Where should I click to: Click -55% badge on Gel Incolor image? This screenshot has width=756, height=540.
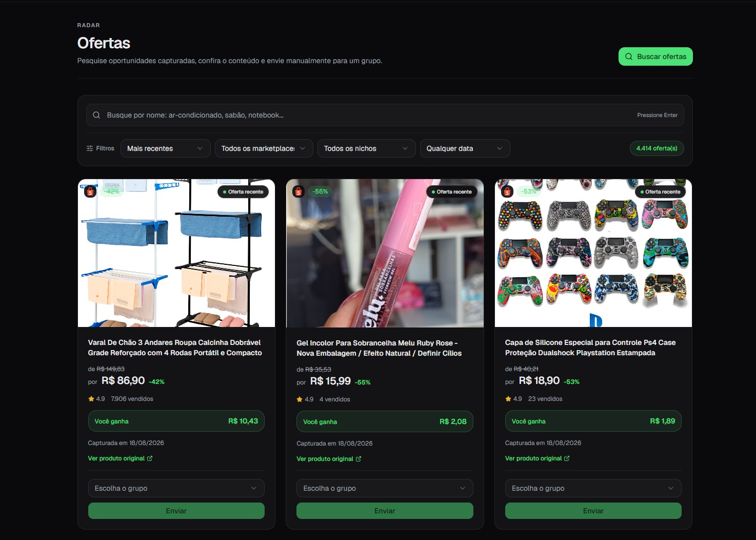(x=321, y=191)
